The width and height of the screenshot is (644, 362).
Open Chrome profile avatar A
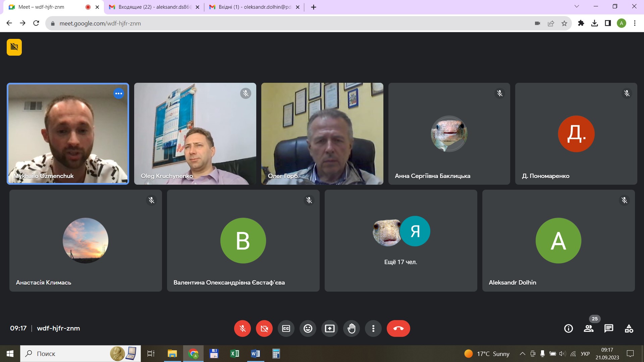tap(622, 23)
